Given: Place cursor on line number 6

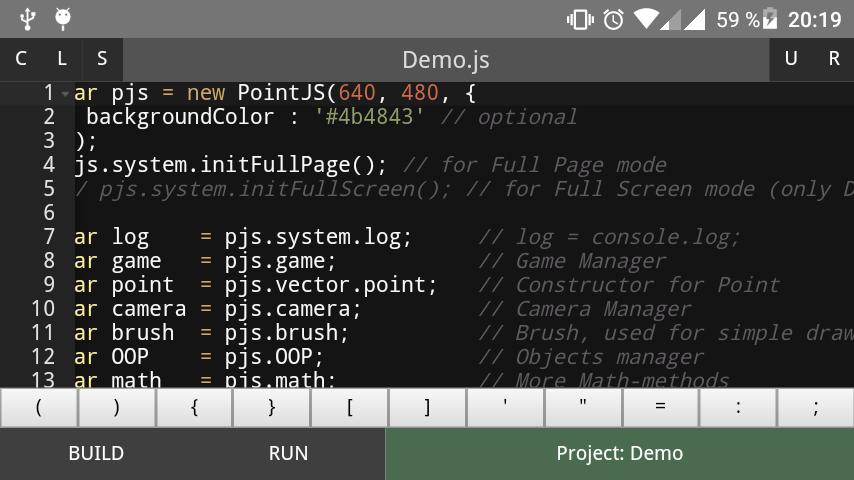Looking at the screenshot, I should 49,213.
